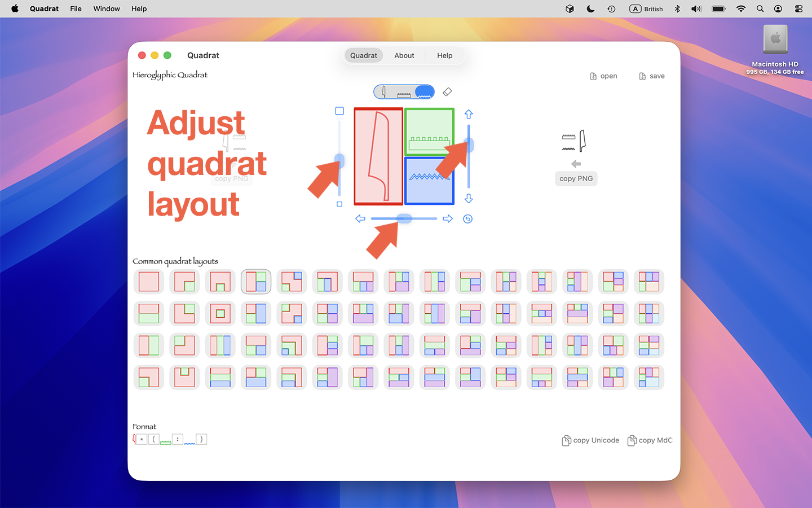The image size is (812, 508).
Task: Select the water ripple segment in the glyph selector
Action: [x=425, y=91]
